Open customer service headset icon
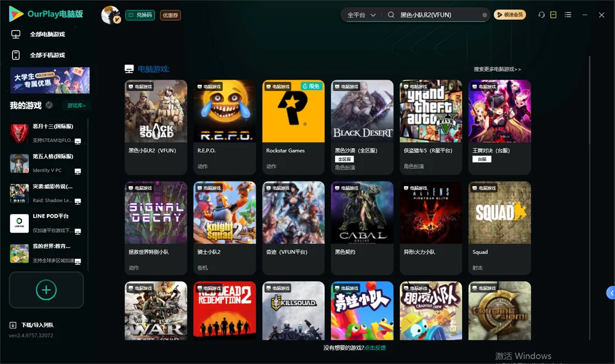 pyautogui.click(x=542, y=15)
